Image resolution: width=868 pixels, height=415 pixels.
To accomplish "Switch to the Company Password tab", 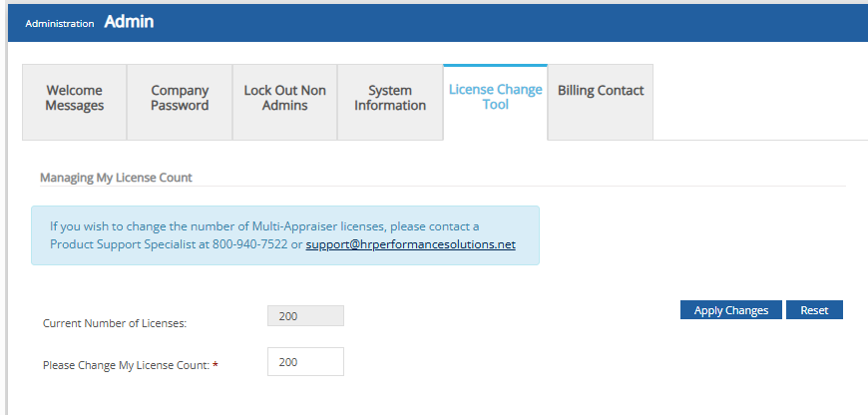I will pyautogui.click(x=180, y=98).
